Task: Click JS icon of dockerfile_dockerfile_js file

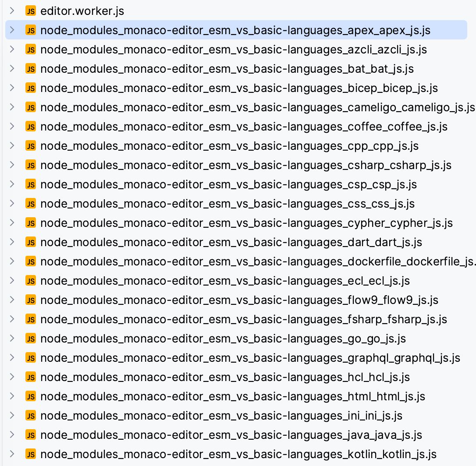Action: (31, 261)
